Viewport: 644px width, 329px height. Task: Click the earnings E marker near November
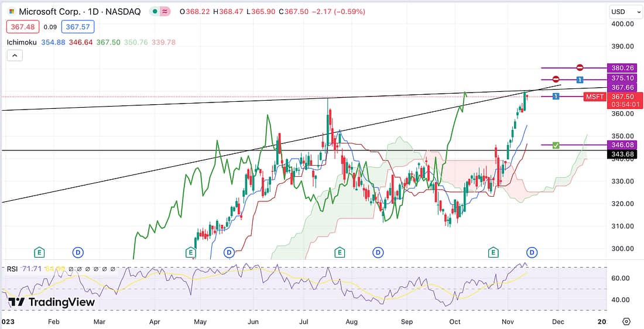(x=494, y=252)
